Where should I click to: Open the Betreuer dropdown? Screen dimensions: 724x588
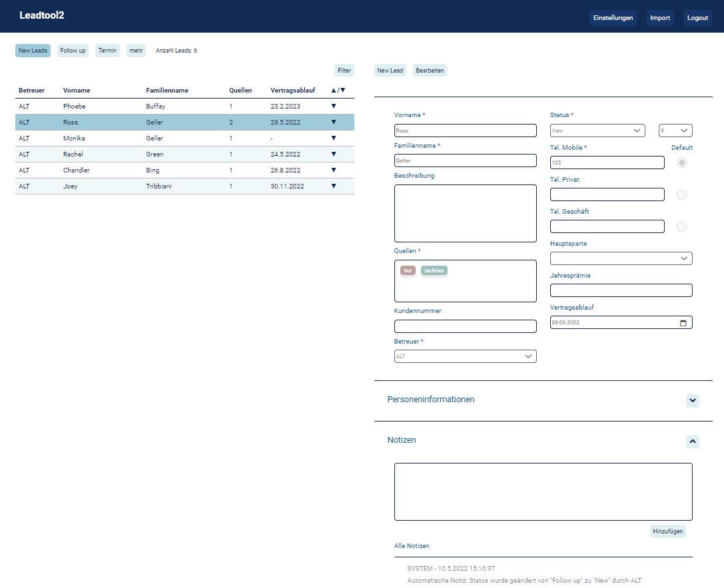(466, 356)
